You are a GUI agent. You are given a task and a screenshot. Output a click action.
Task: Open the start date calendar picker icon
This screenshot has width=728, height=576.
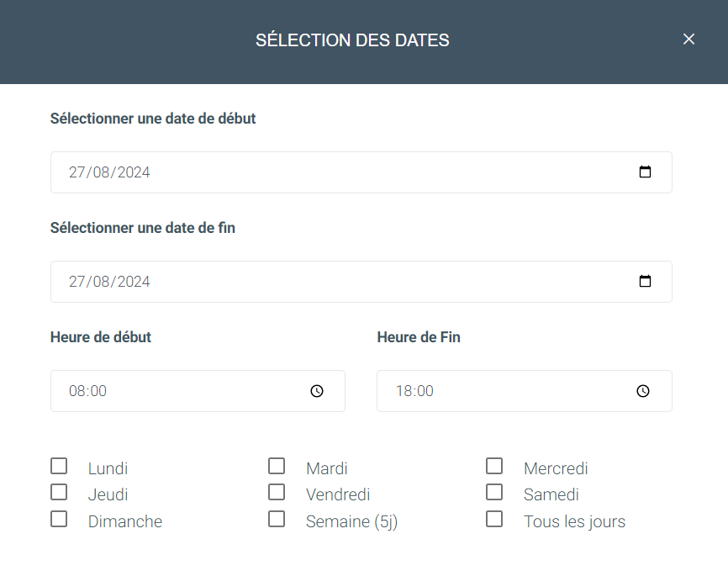[x=645, y=172]
